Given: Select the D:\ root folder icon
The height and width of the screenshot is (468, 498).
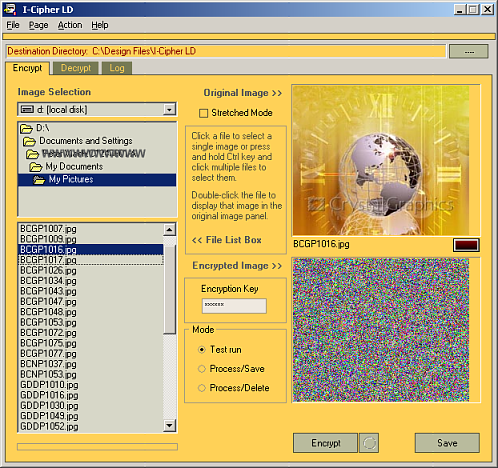Looking at the screenshot, I should (x=26, y=128).
